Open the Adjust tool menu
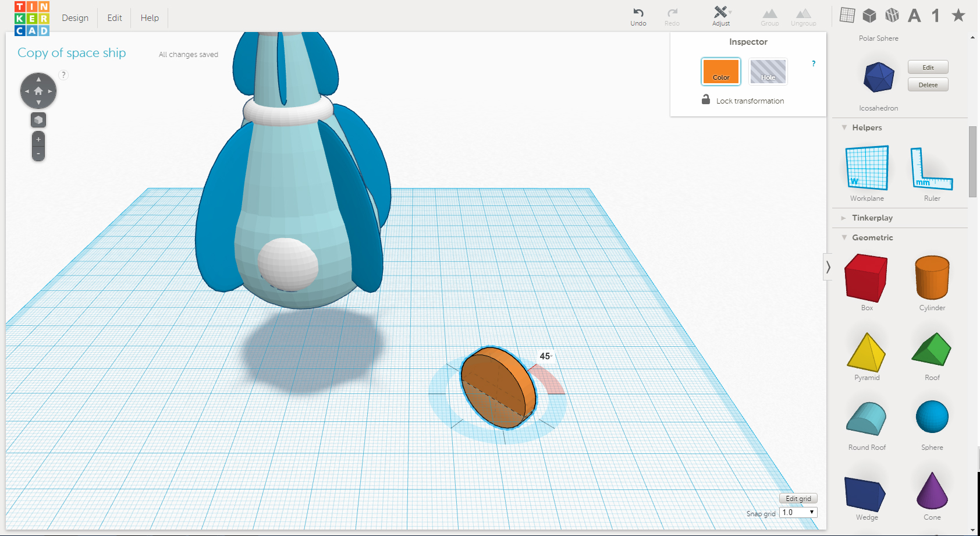Image resolution: width=980 pixels, height=536 pixels. (721, 16)
